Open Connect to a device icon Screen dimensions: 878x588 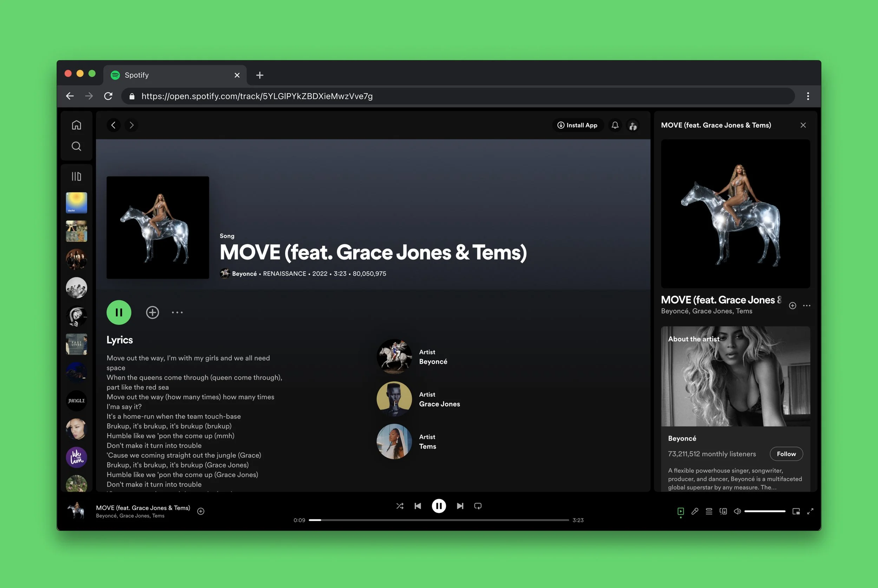coord(723,511)
